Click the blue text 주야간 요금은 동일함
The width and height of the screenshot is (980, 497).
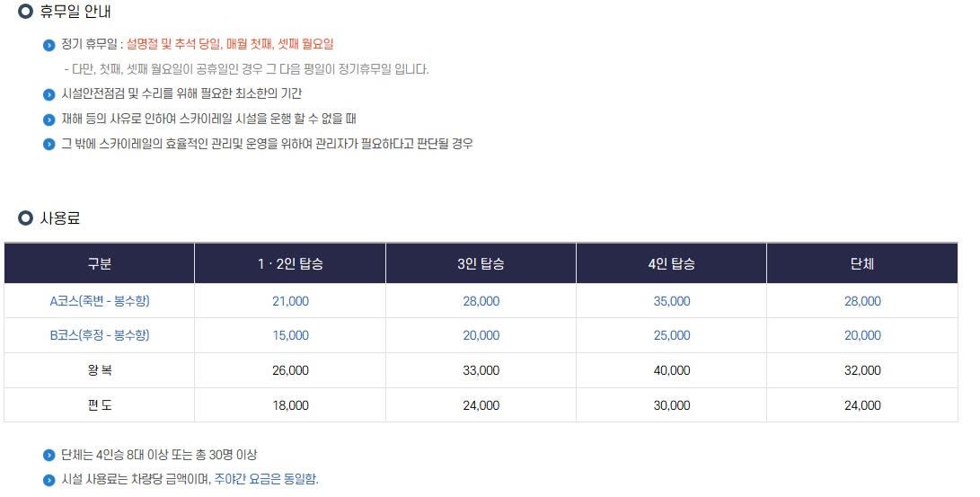point(266,479)
